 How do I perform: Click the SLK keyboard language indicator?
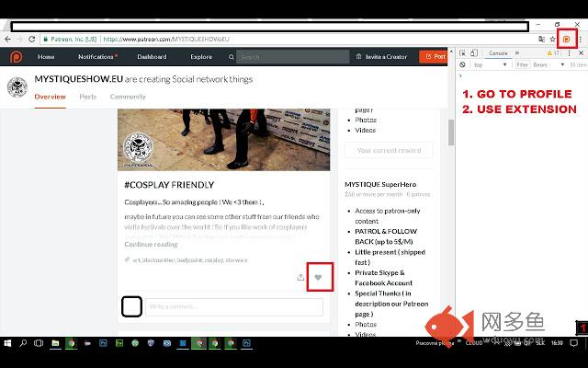click(540, 343)
